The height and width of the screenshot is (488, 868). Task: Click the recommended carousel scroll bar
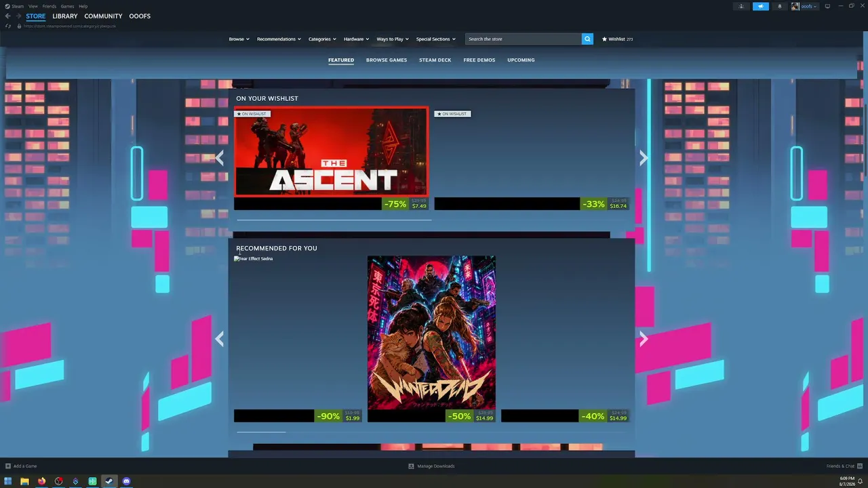[x=260, y=432]
